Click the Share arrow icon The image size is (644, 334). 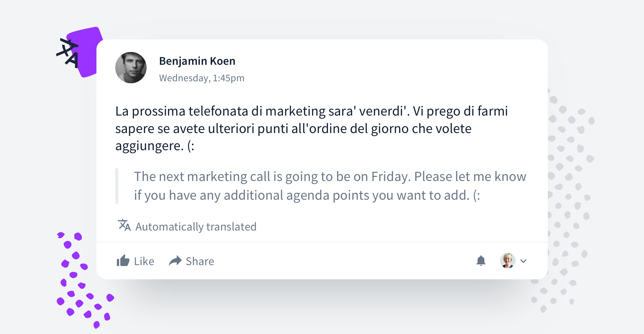(175, 261)
